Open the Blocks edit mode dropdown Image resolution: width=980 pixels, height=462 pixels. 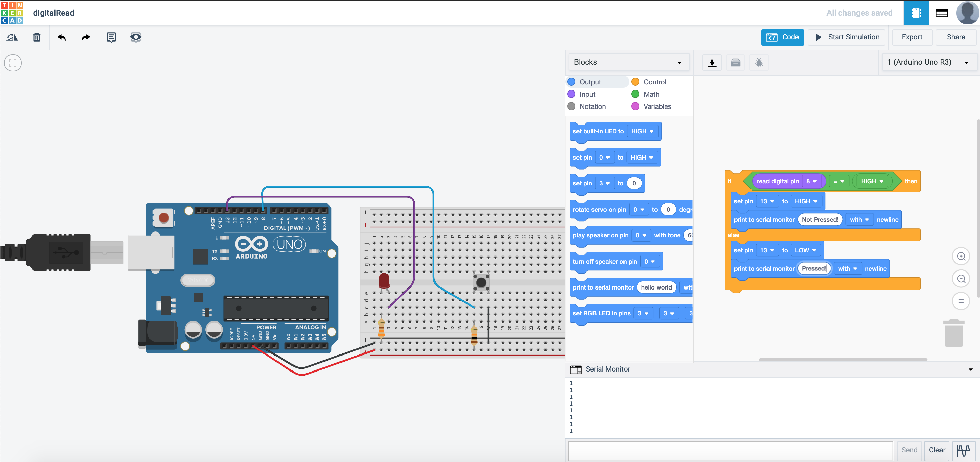click(629, 62)
